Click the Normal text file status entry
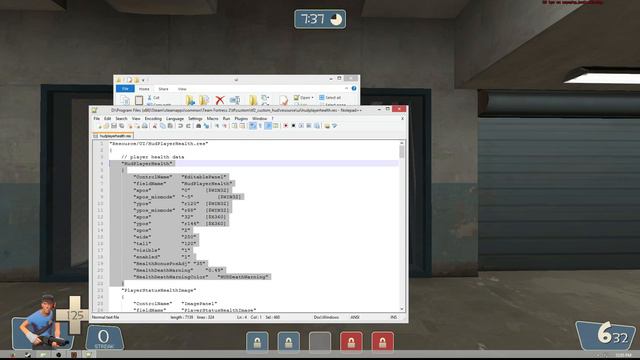 (x=106, y=317)
